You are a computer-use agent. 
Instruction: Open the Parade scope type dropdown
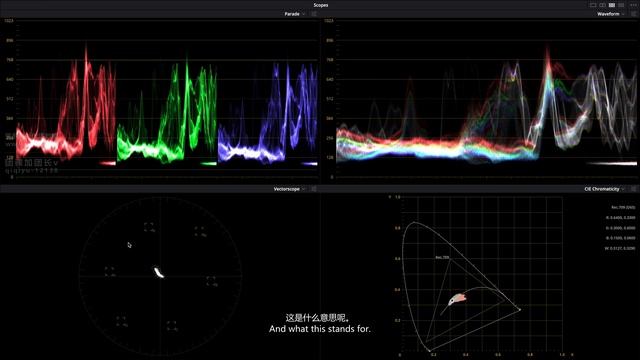[x=294, y=14]
